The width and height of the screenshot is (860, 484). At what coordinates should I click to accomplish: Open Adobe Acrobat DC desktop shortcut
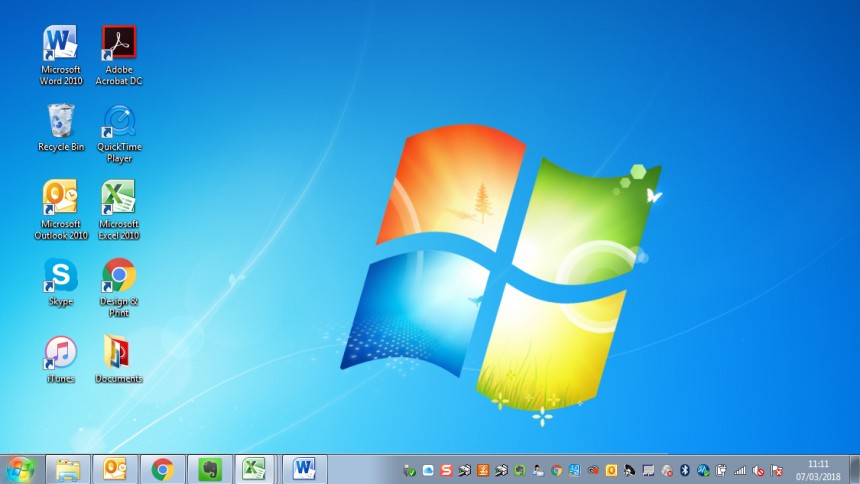118,55
